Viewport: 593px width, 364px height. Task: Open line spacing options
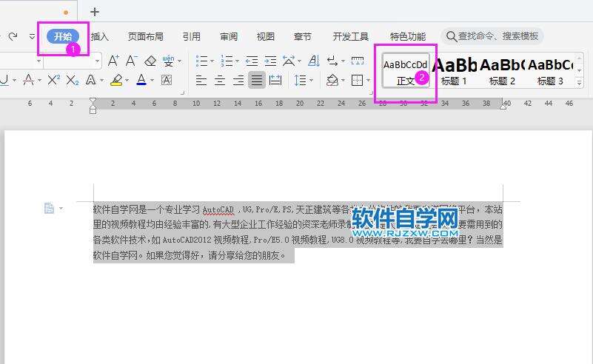(301, 80)
